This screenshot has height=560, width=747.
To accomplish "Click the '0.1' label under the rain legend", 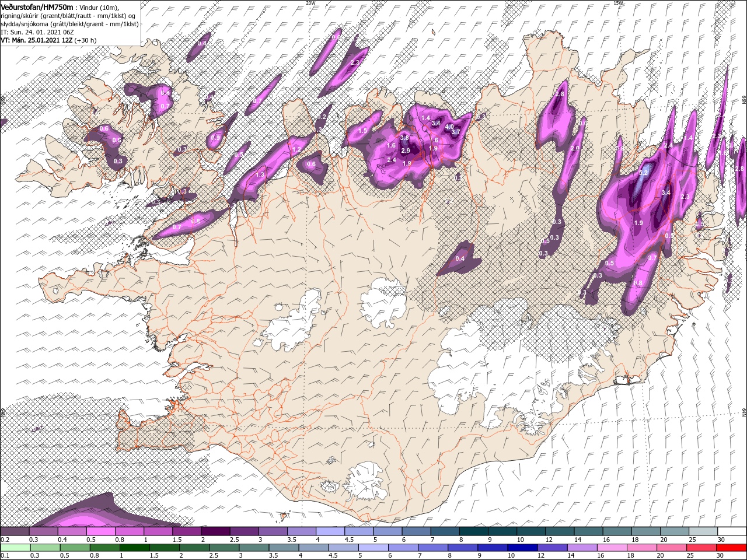I will pos(4,556).
